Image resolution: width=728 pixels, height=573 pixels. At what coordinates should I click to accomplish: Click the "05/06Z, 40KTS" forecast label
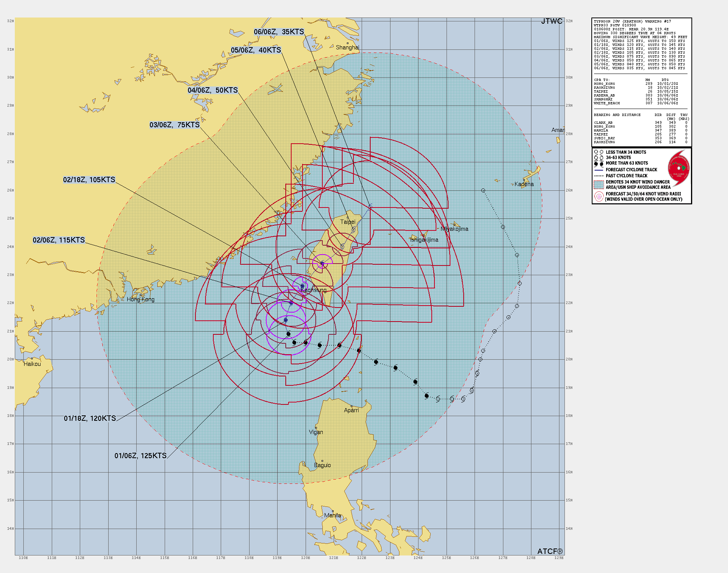256,50
